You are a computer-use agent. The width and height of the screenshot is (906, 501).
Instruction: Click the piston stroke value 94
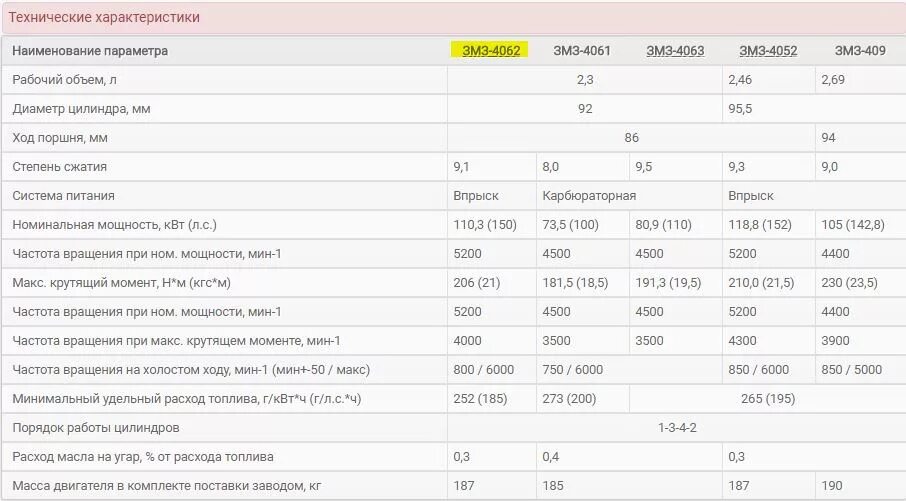pos(829,138)
